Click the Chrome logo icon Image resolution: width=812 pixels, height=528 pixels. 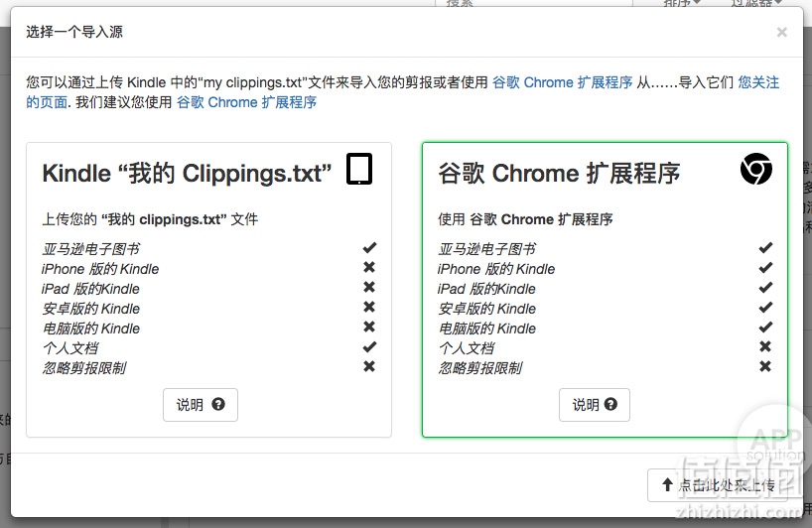[x=756, y=169]
